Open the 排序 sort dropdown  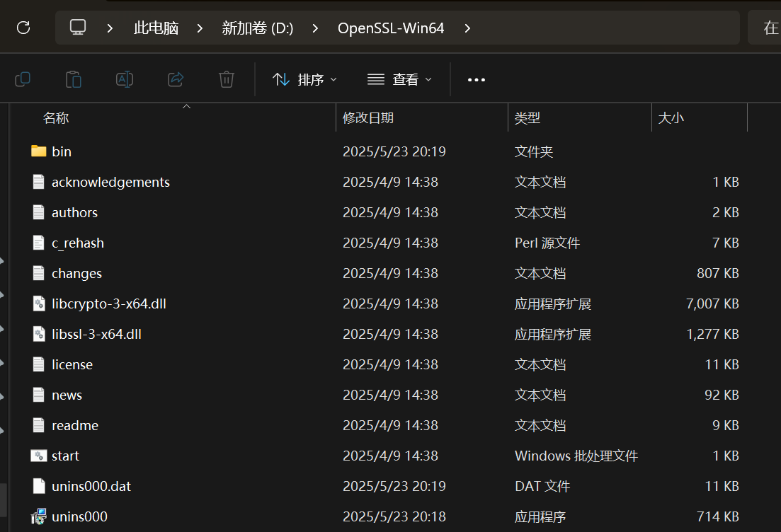point(305,79)
